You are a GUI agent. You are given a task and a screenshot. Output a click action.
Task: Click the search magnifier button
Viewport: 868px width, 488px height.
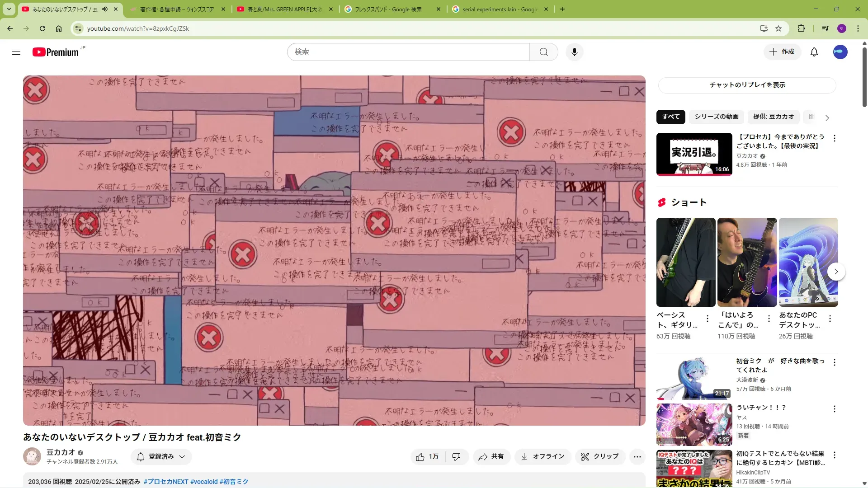[543, 52]
